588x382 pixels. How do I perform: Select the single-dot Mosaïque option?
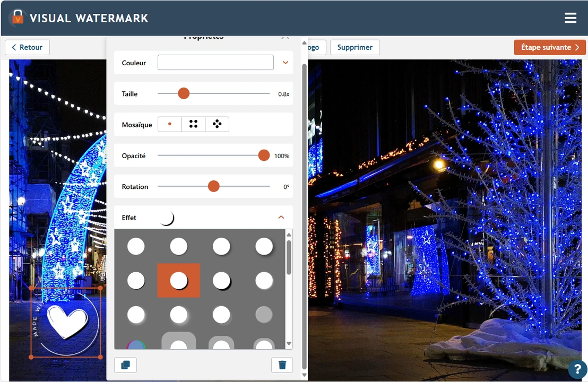pos(170,124)
